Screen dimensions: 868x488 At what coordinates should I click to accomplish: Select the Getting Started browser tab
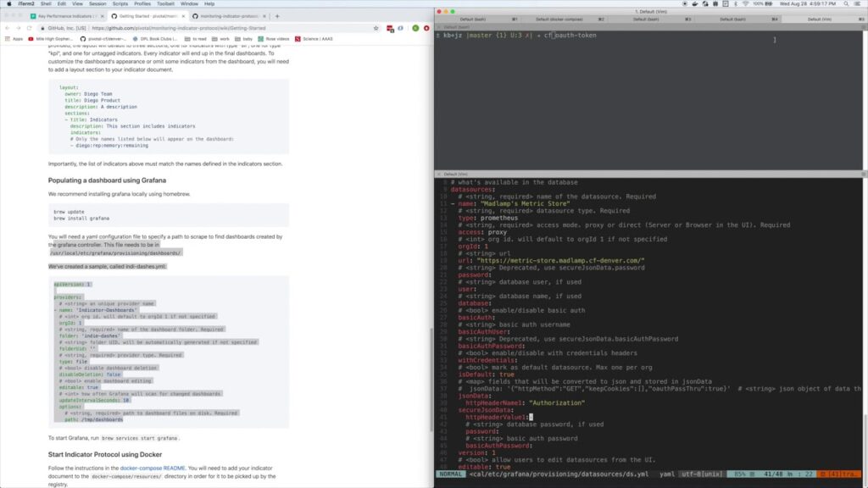[x=147, y=16]
